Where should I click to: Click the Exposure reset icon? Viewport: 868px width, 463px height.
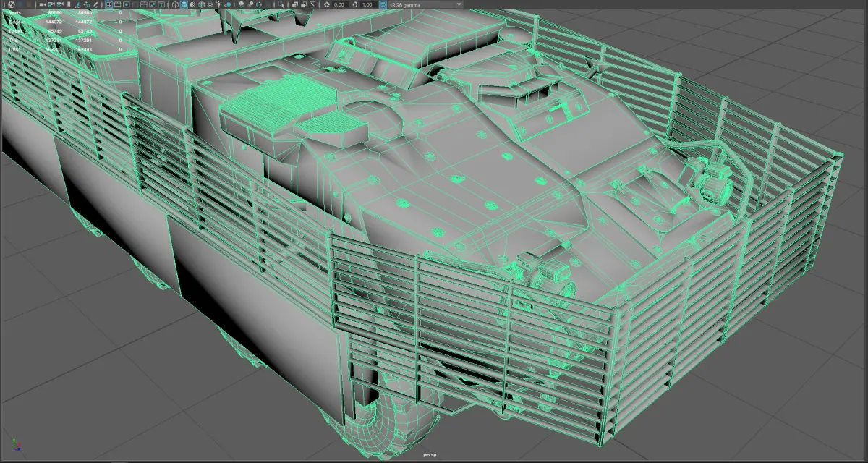(327, 4)
